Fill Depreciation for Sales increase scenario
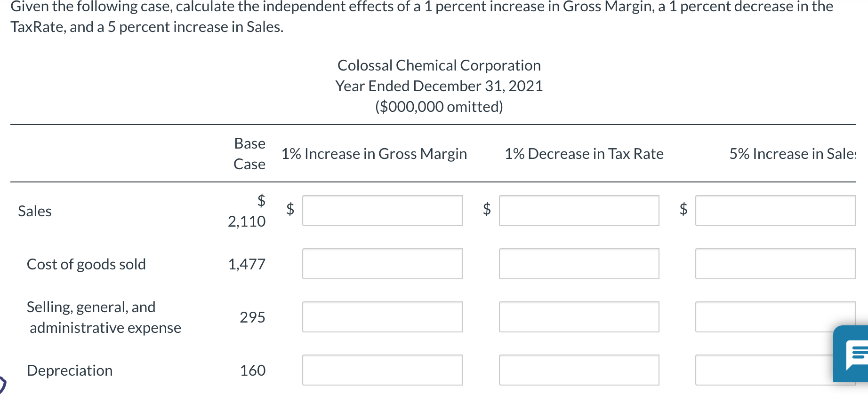868x394 pixels. point(775,370)
